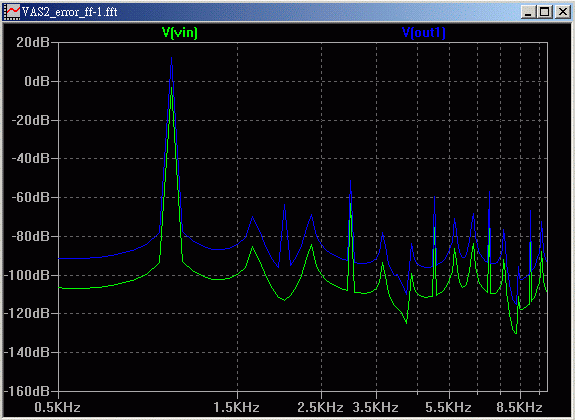This screenshot has width=575, height=420.
Task: Close the VAS2_error_ff-1.fft window
Action: (562, 12)
